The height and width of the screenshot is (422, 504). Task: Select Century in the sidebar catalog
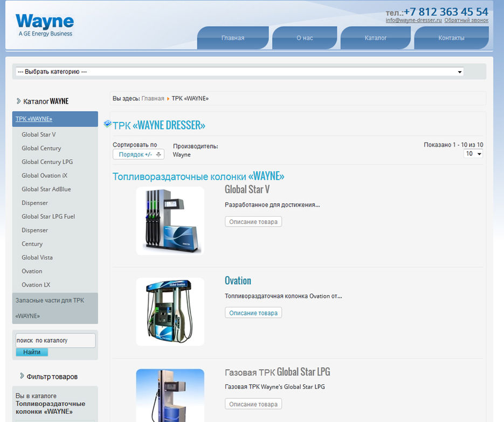pos(32,244)
